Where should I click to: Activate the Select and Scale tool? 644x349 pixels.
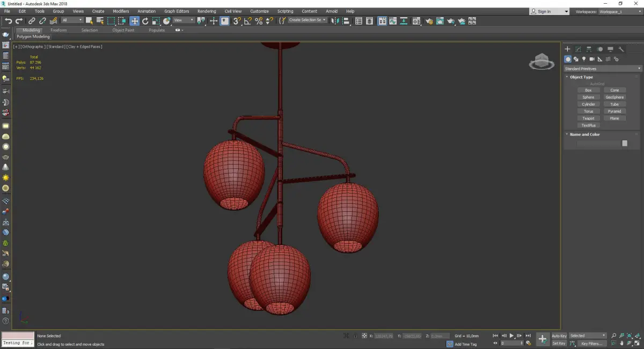(x=156, y=21)
